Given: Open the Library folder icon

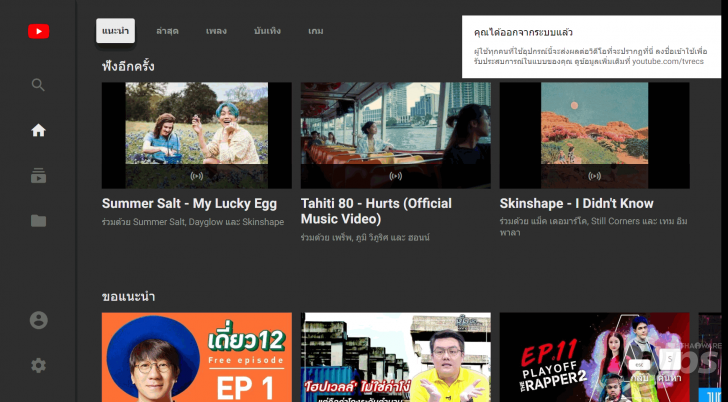Looking at the screenshot, I should [39, 221].
